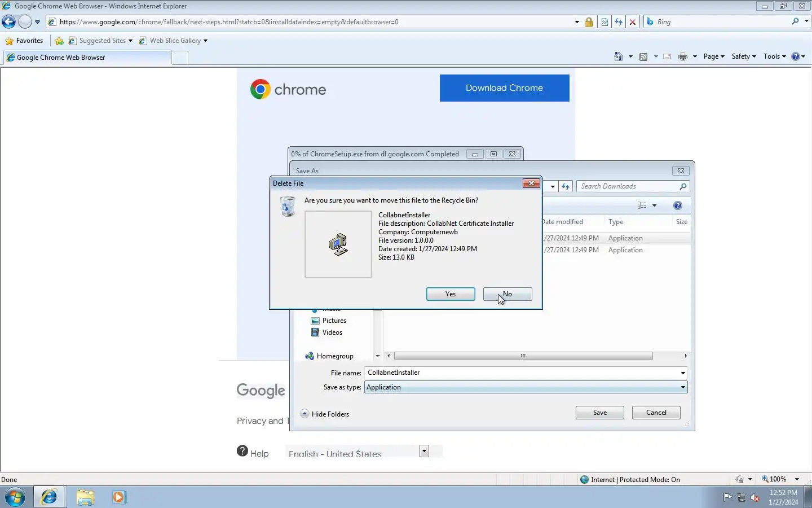Viewport: 812px width, 508px height.
Task: Click the Home icon in command bar
Action: [619, 56]
